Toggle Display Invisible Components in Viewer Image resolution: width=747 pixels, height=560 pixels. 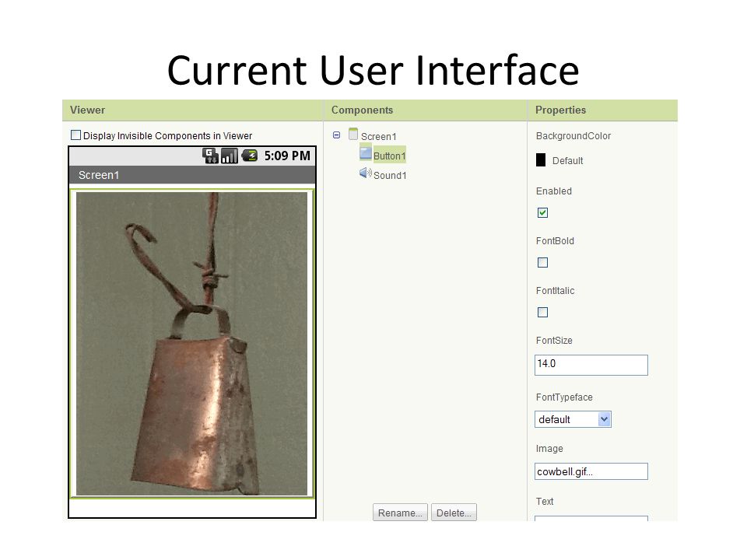(75, 135)
